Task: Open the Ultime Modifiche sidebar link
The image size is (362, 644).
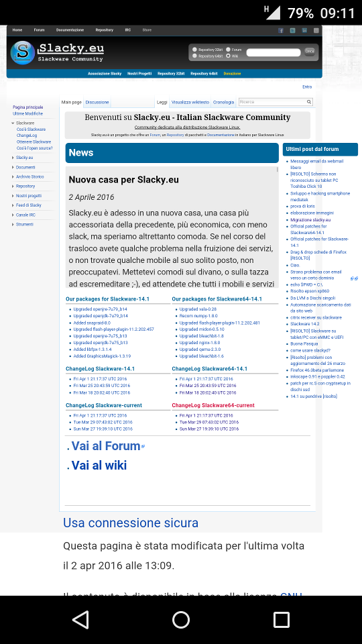Action: pyautogui.click(x=27, y=113)
